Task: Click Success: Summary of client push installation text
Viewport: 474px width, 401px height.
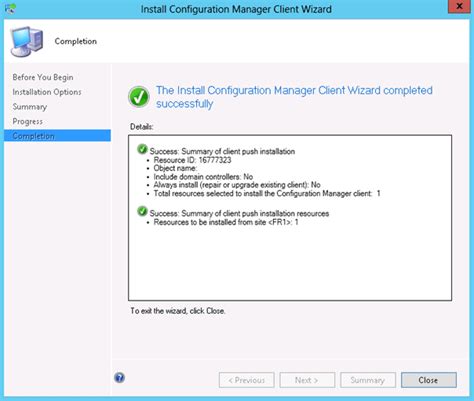Action: click(x=222, y=151)
